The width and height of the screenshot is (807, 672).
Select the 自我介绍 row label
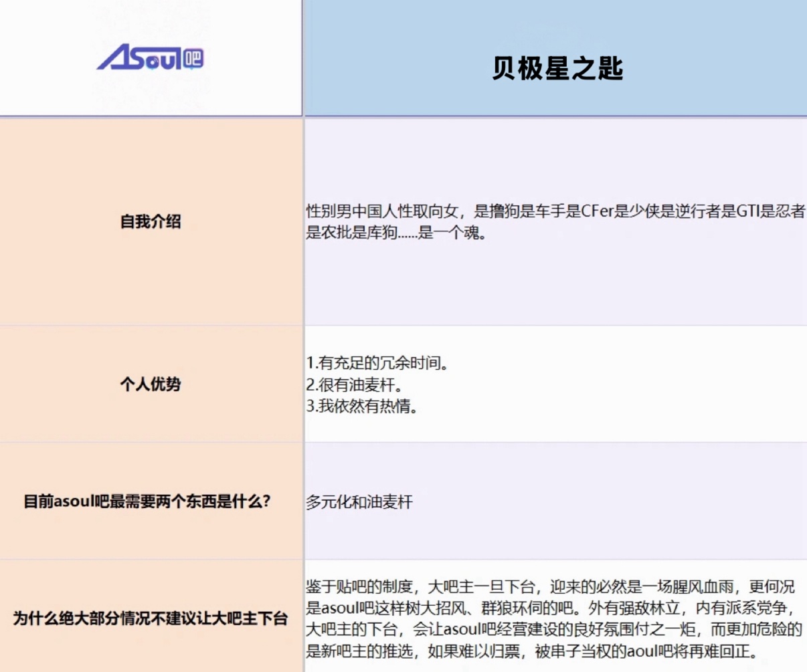pyautogui.click(x=151, y=221)
